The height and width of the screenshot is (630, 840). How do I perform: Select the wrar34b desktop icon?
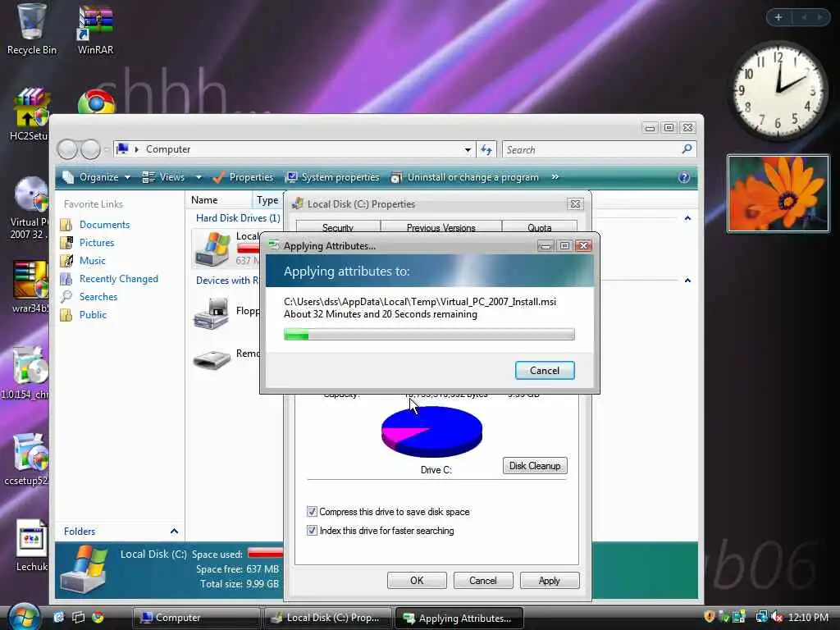click(30, 286)
